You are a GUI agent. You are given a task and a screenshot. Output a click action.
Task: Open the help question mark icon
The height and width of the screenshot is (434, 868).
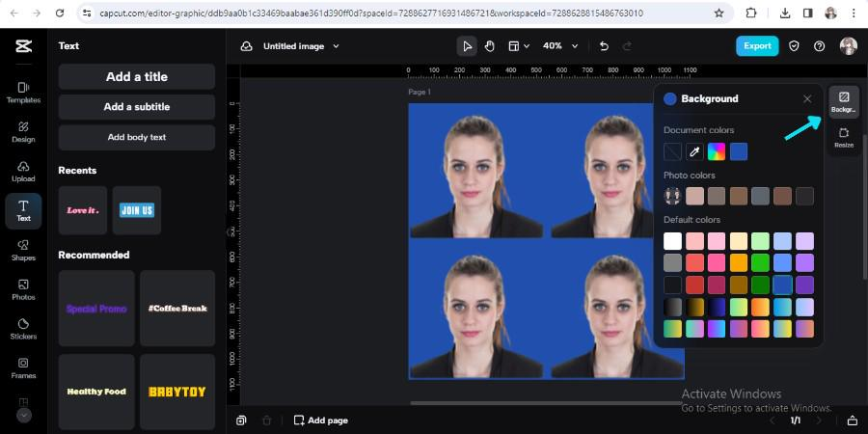(819, 46)
